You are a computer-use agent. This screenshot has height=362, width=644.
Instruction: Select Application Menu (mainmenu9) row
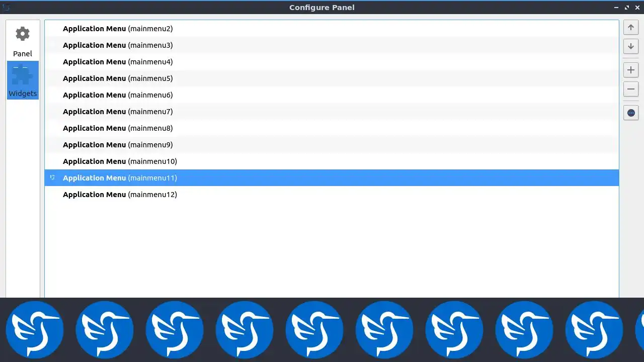332,145
